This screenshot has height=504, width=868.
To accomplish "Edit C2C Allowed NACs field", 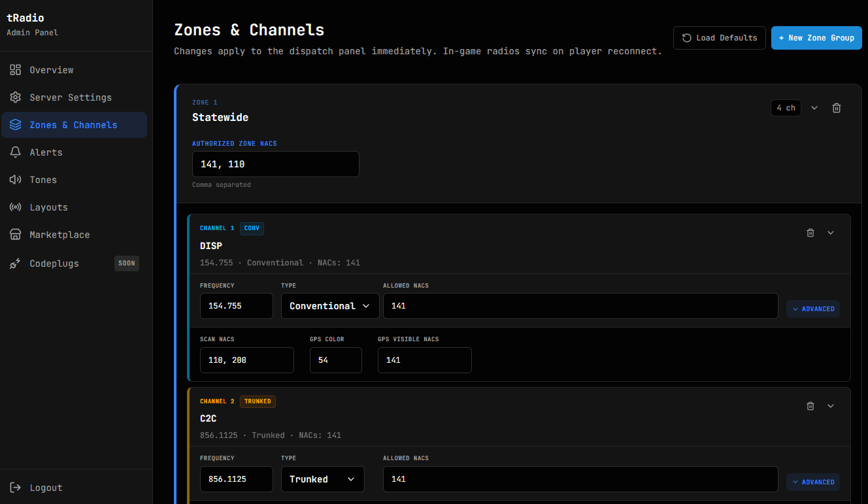I will pyautogui.click(x=580, y=479).
